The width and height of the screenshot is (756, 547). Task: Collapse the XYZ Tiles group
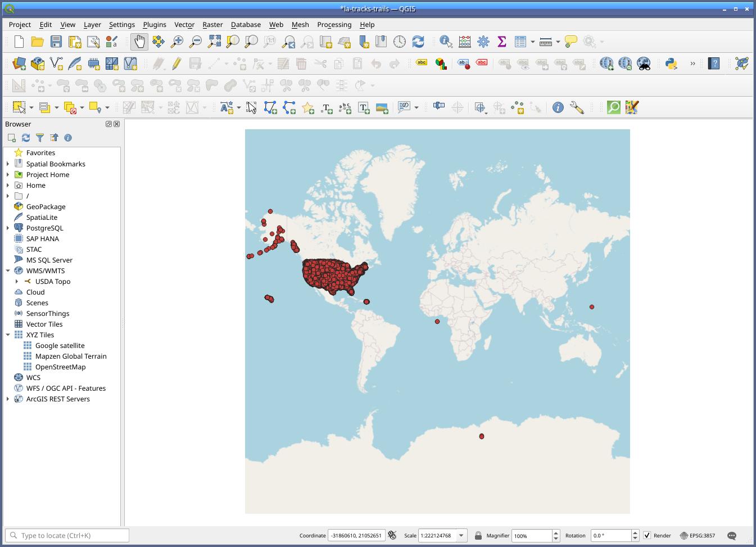tap(8, 335)
